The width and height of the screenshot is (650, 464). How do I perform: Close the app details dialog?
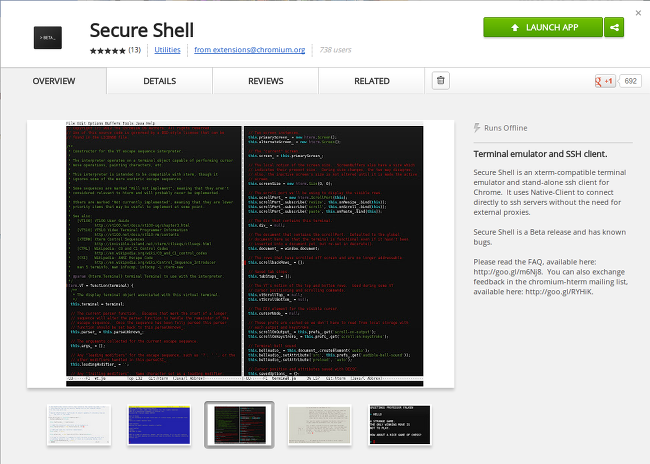pyautogui.click(x=638, y=13)
